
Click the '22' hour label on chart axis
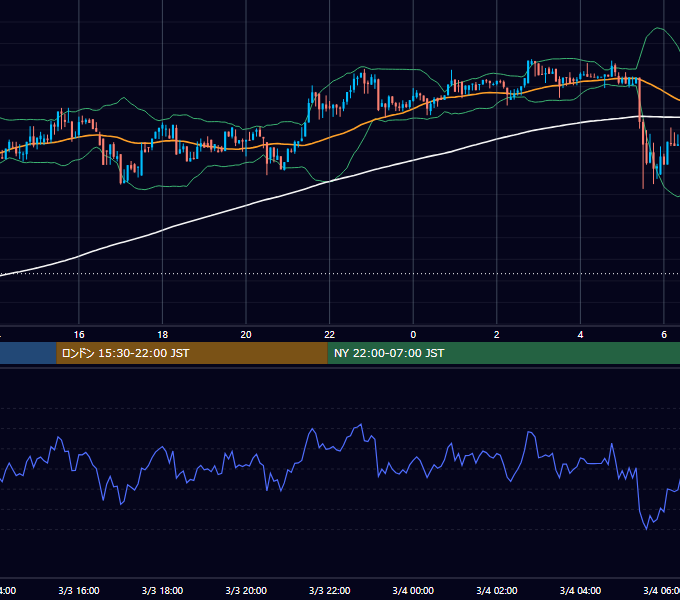click(x=330, y=335)
